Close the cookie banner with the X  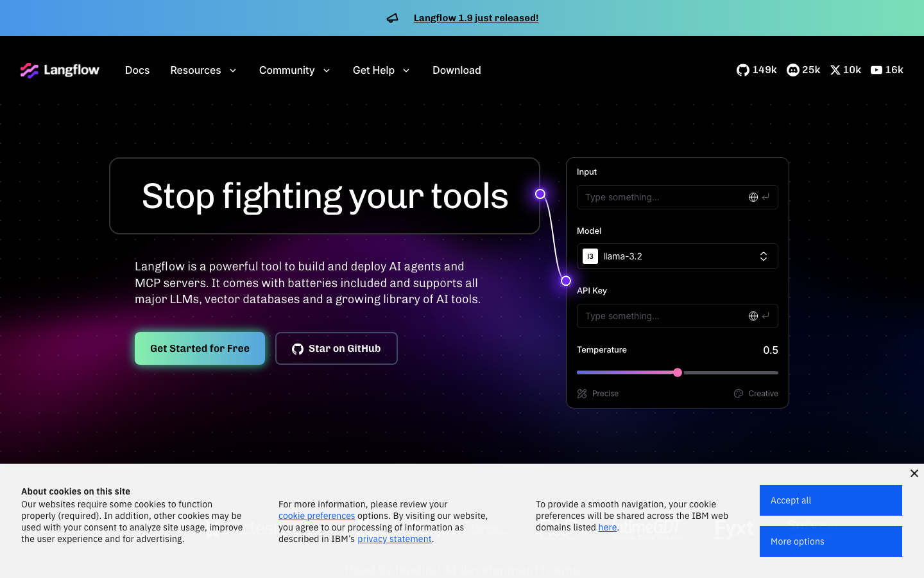pos(914,473)
